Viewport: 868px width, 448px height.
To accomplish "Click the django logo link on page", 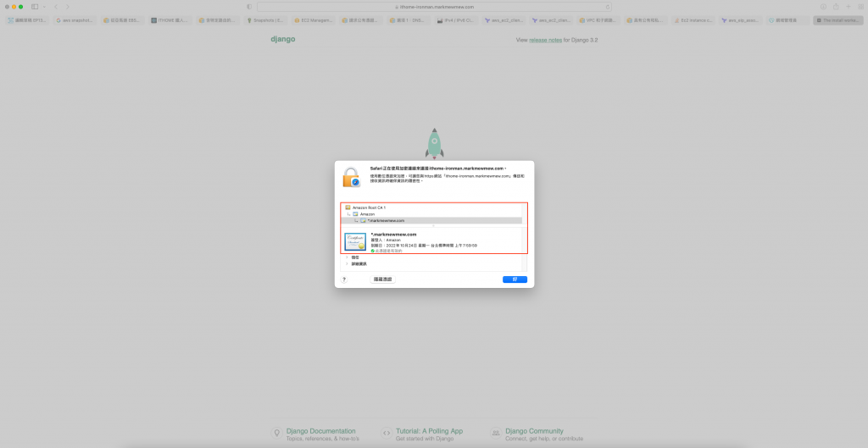I will (x=283, y=39).
